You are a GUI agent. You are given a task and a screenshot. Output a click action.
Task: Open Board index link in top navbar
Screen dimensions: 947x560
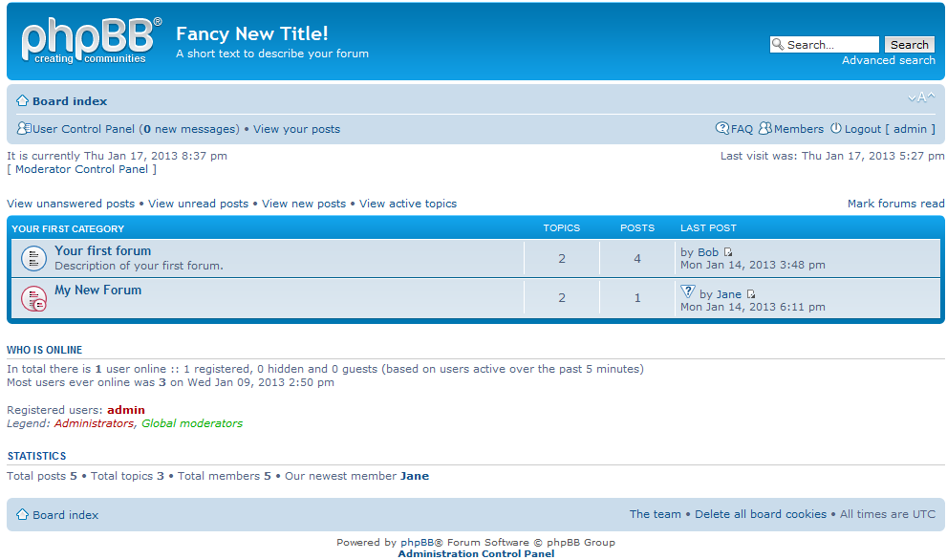tap(70, 101)
